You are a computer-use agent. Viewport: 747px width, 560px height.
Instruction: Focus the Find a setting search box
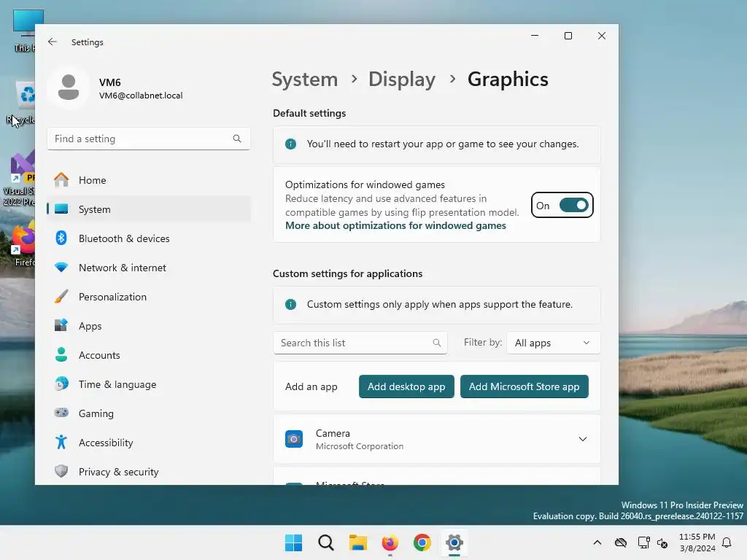[x=149, y=139]
